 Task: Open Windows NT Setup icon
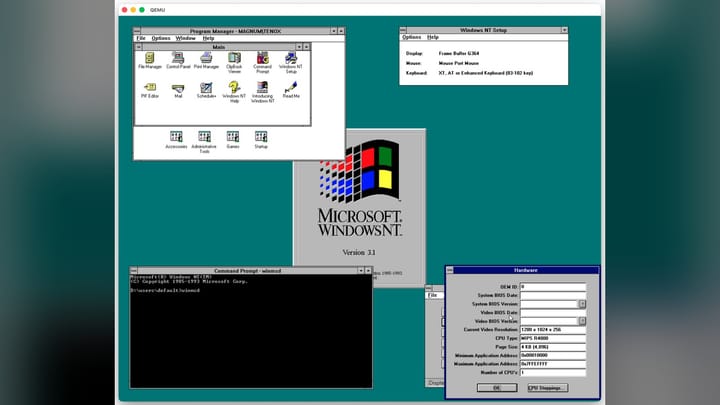point(291,62)
